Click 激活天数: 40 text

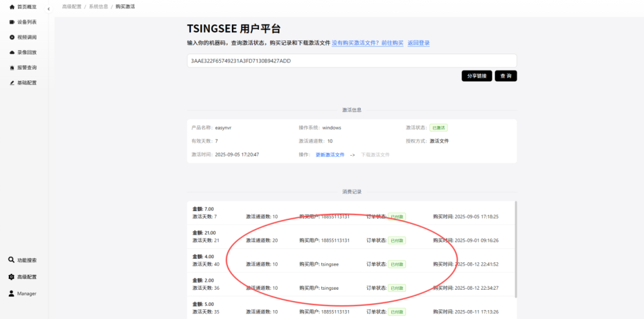tap(206, 264)
